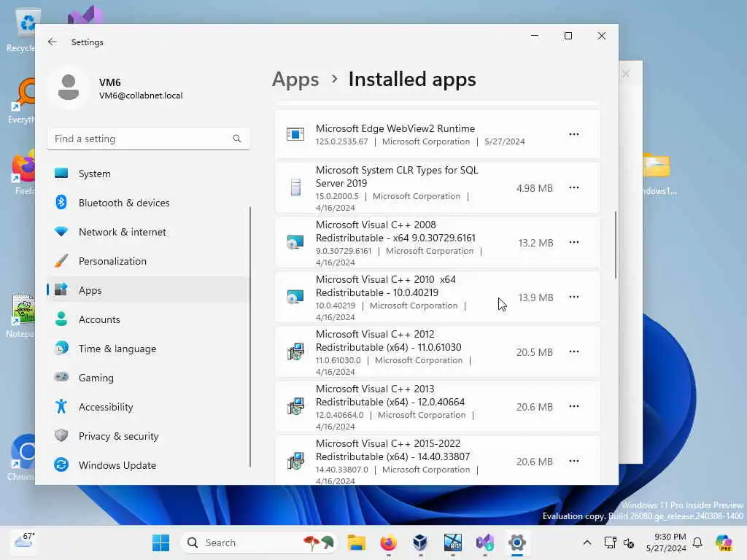This screenshot has height=560, width=747.
Task: Select the 4.98 MB size value
Action: click(535, 188)
